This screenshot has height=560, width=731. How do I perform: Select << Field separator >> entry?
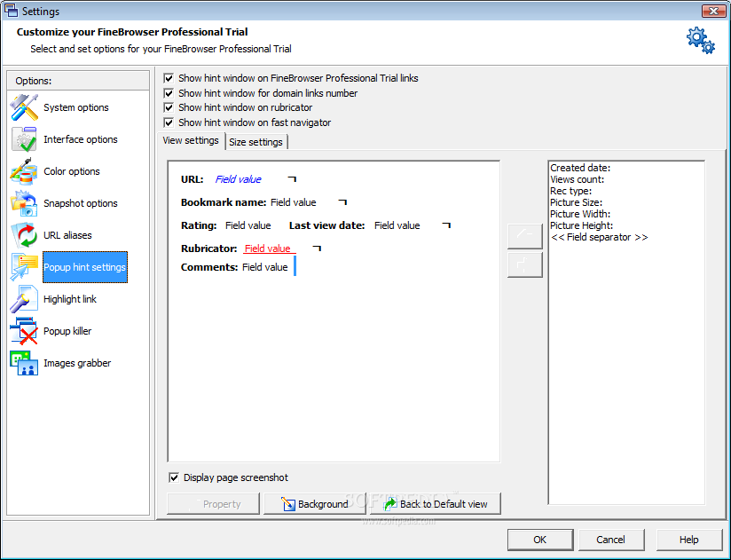[x=599, y=237]
